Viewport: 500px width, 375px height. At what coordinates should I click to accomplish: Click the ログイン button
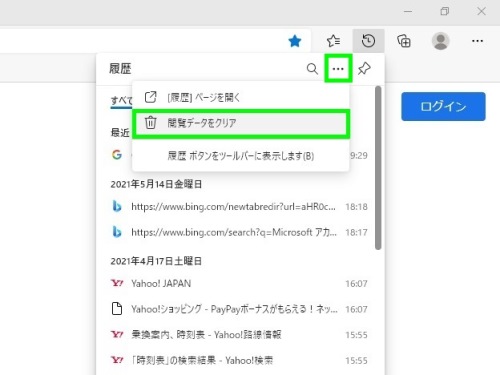coord(443,106)
